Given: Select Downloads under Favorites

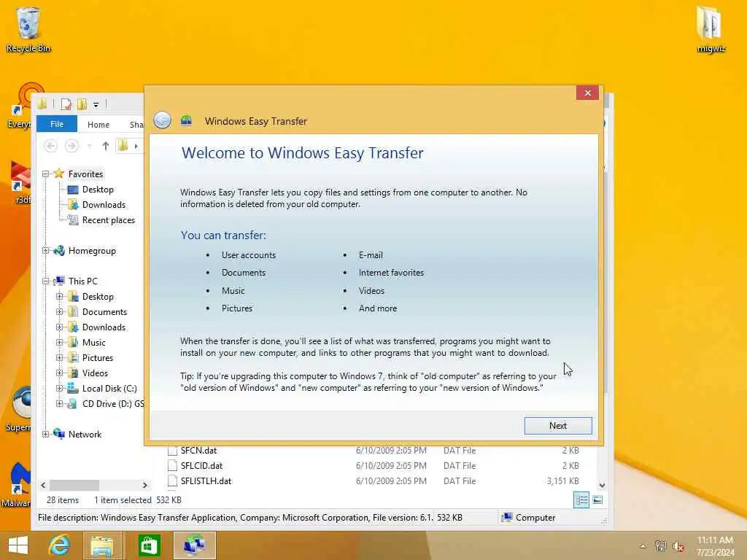Looking at the screenshot, I should coord(104,205).
